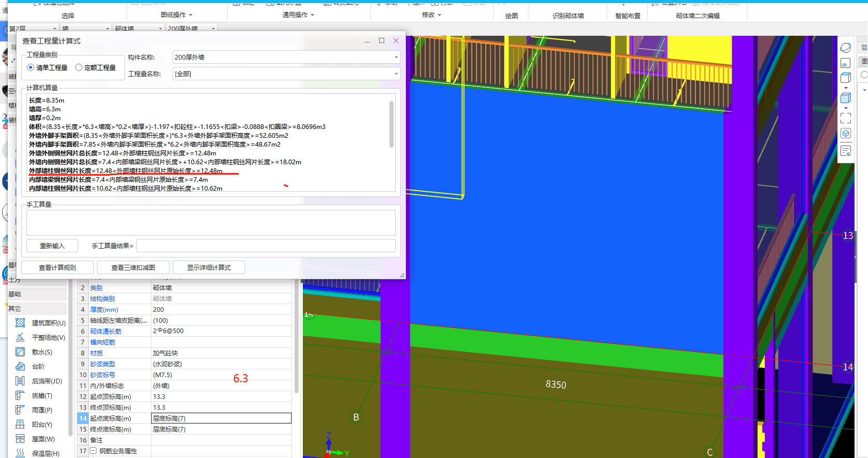The width and height of the screenshot is (868, 458).
Task: Click the orbit rotate view icon
Action: [845, 48]
